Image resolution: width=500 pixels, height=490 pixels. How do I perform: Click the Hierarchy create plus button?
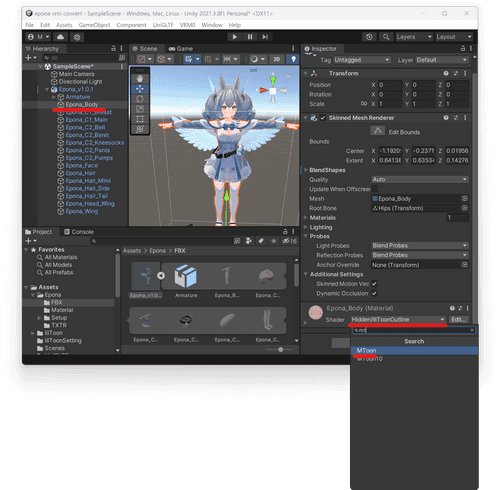(x=30, y=58)
